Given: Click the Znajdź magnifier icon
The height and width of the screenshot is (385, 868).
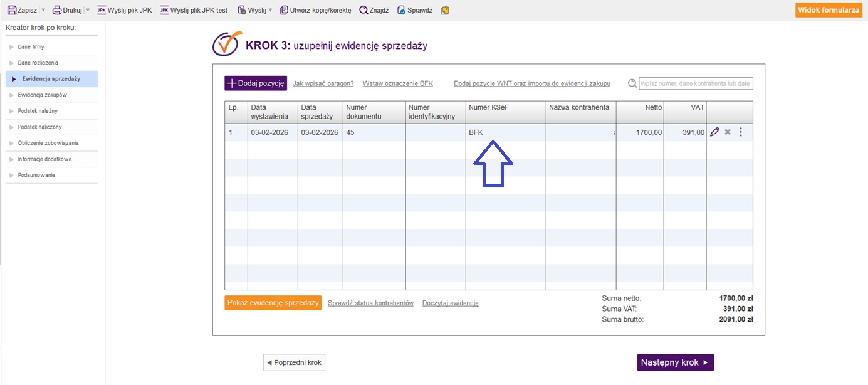Looking at the screenshot, I should pyautogui.click(x=363, y=10).
